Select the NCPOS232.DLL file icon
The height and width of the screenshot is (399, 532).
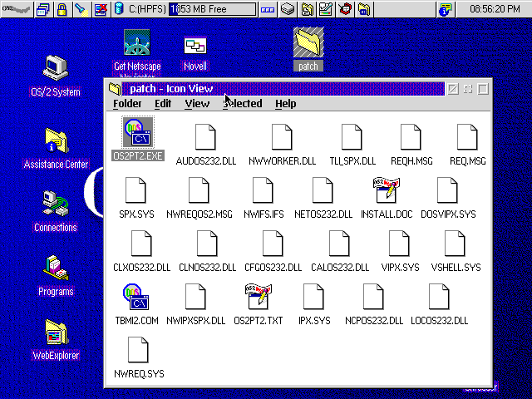(x=373, y=297)
